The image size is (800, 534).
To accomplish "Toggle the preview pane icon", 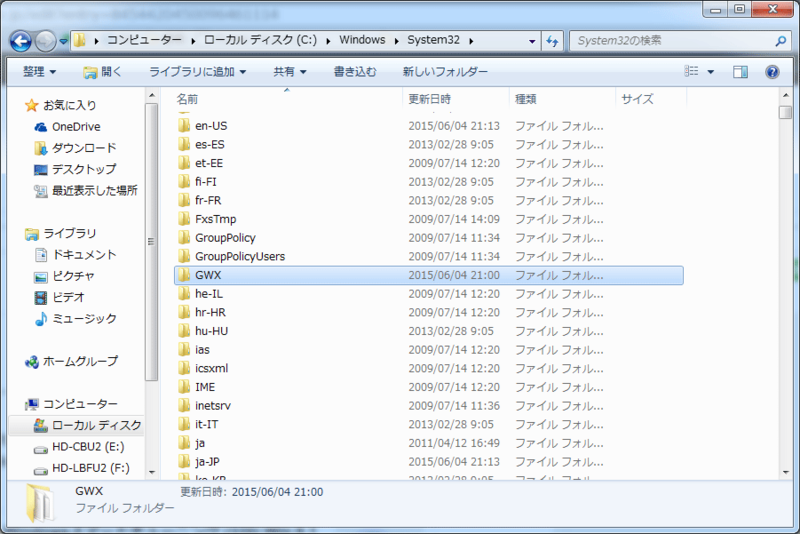I will point(740,72).
